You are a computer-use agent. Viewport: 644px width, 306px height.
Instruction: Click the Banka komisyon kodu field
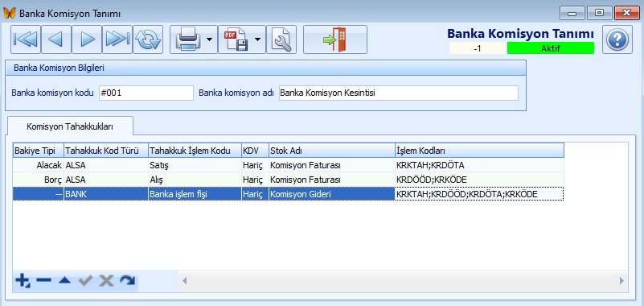146,93
